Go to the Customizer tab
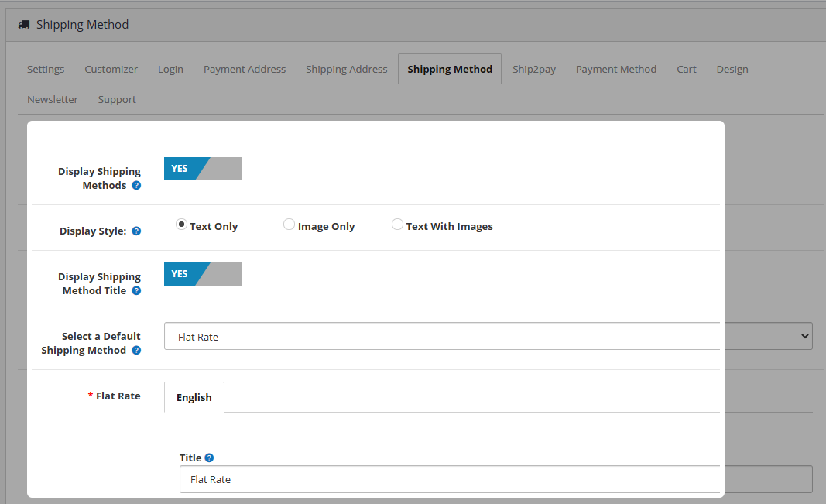 (x=111, y=70)
